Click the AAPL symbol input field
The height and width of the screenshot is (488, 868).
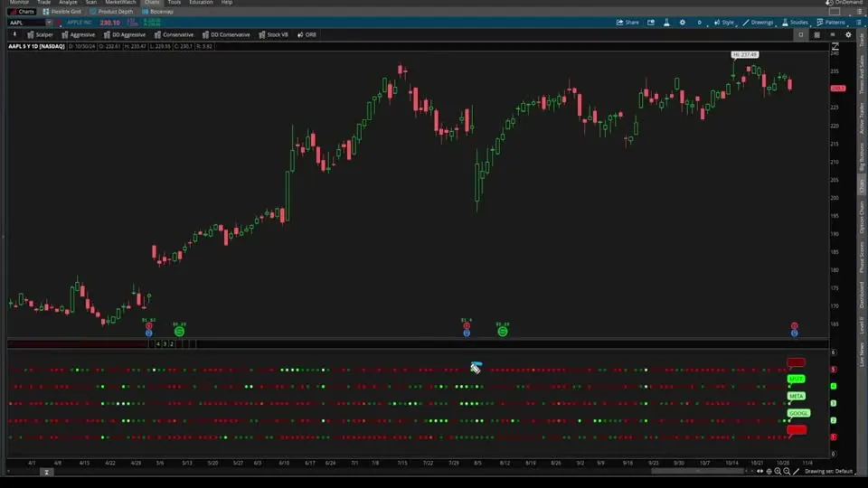(x=26, y=23)
